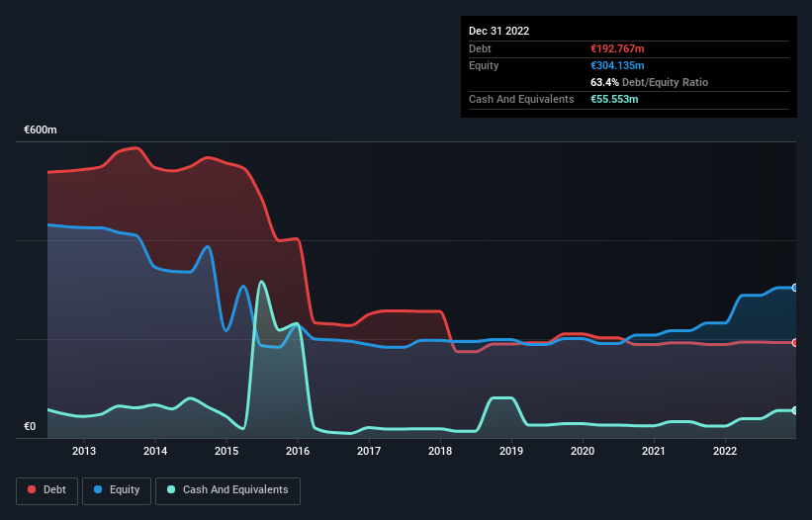Click the €0 y-axis label
The width and height of the screenshot is (812, 520).
pyautogui.click(x=30, y=427)
